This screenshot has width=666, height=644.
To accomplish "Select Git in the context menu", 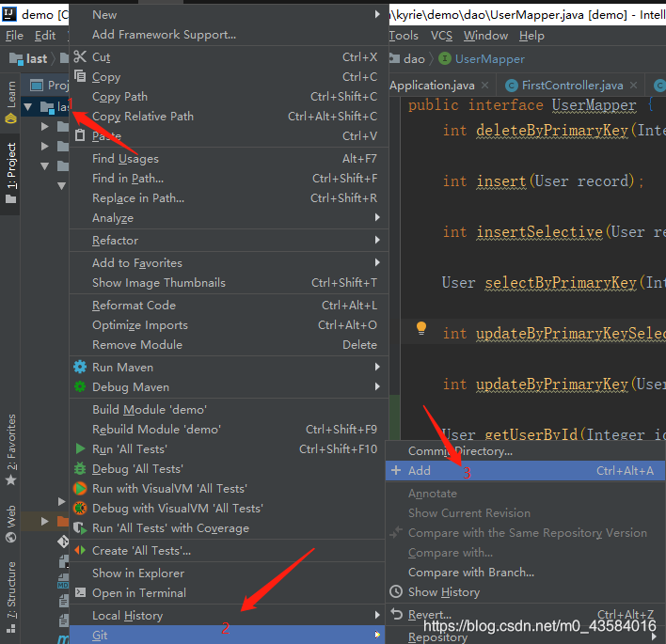I will pyautogui.click(x=228, y=635).
